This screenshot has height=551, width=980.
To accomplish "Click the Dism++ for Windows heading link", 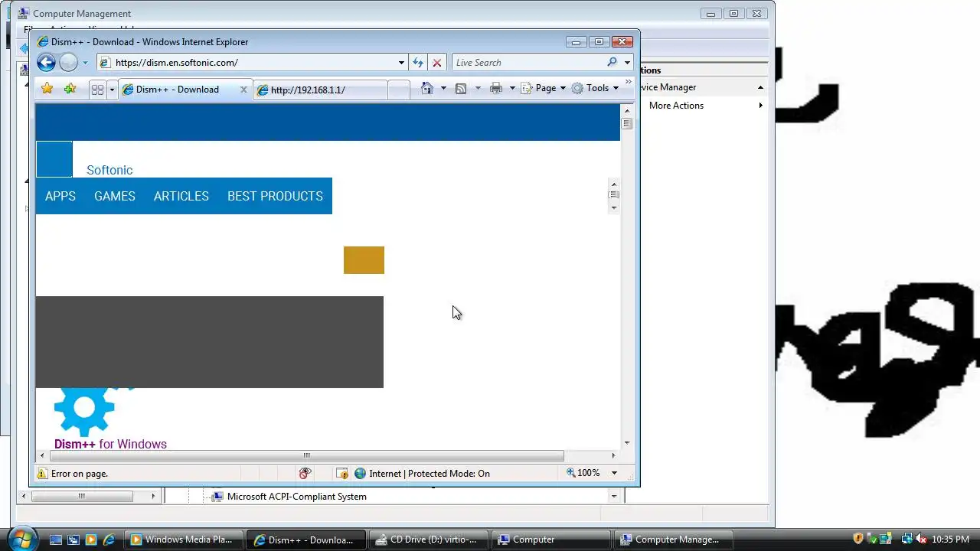I will 110,444.
